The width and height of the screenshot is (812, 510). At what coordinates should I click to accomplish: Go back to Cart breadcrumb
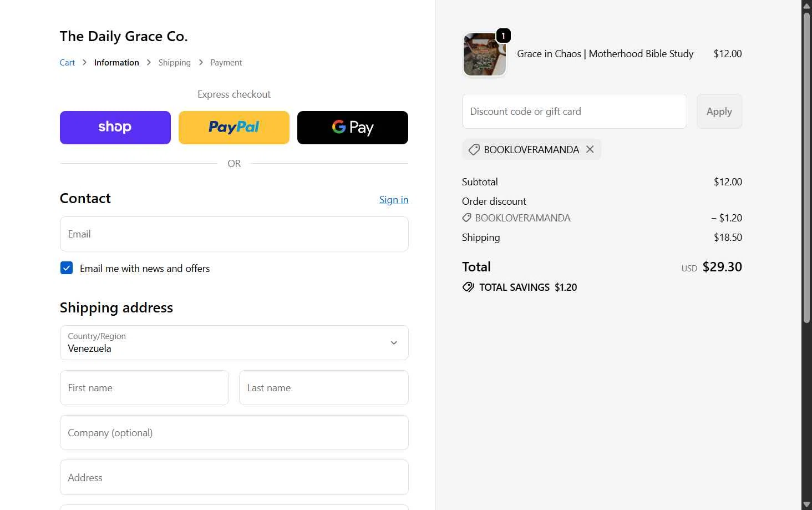(67, 63)
